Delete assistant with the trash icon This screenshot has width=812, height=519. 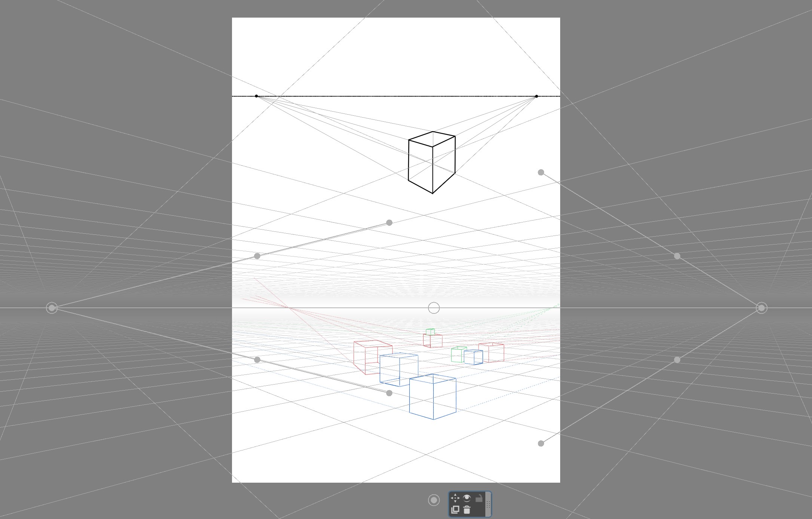point(467,510)
